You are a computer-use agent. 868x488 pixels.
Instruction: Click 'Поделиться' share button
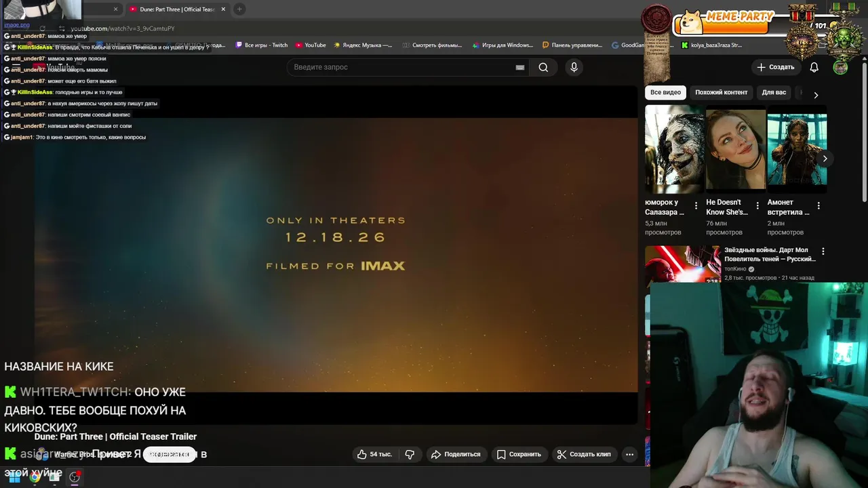coord(456,454)
